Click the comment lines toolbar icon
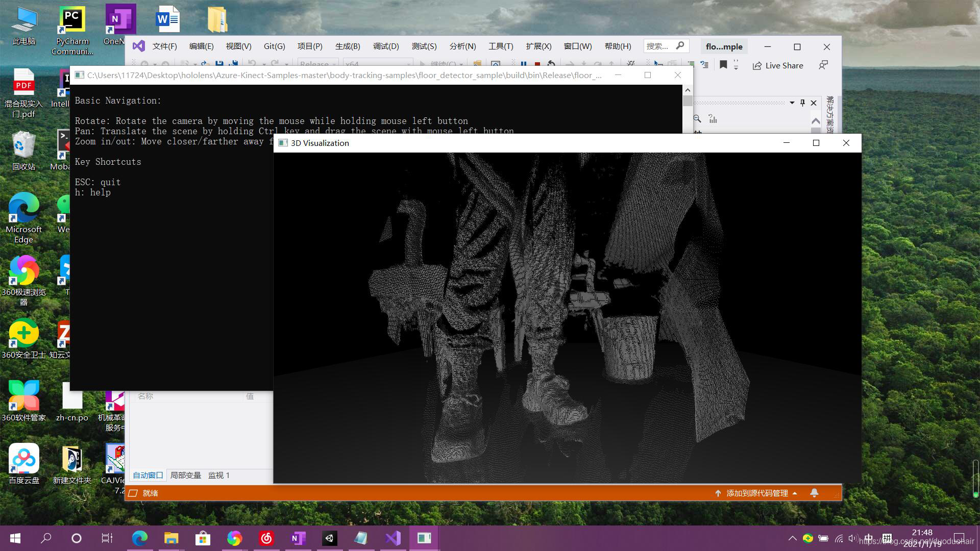The width and height of the screenshot is (980, 551). [x=704, y=65]
